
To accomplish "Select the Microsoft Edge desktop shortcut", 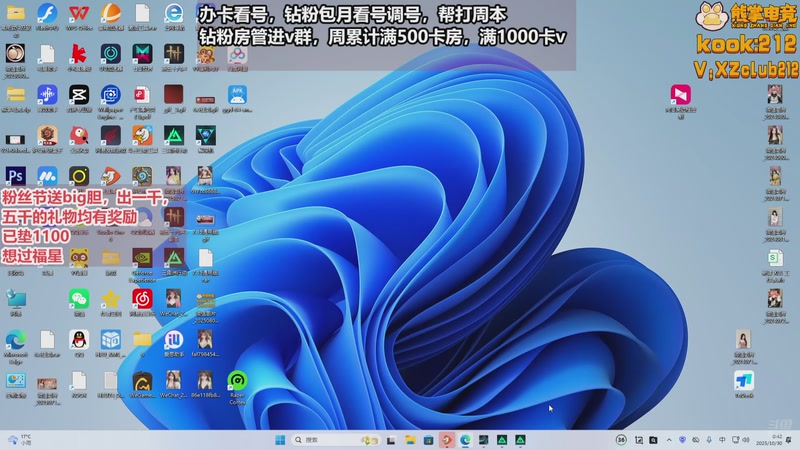I will coord(15,340).
